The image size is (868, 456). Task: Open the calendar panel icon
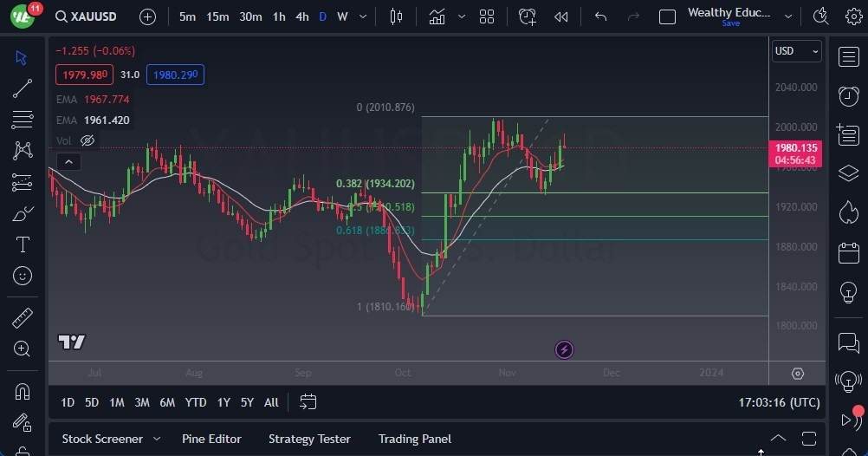coord(848,253)
